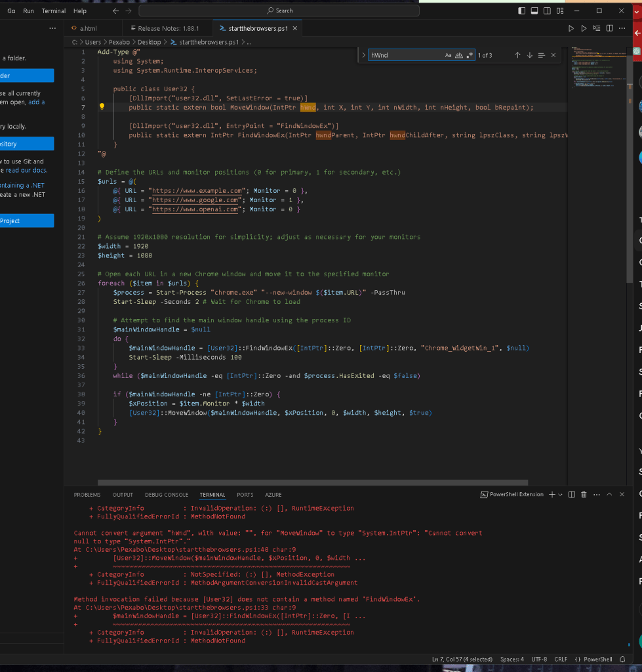Split the terminal pane
The width and height of the screenshot is (642, 672).
(572, 495)
